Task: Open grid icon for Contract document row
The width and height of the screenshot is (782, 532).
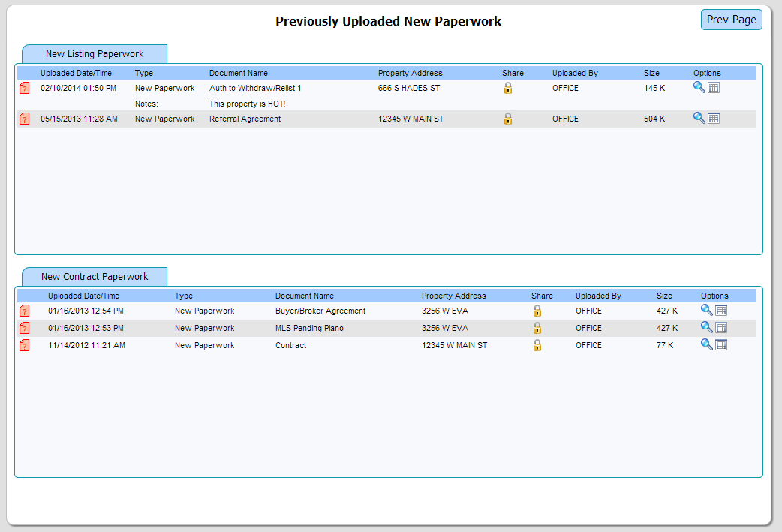Action: click(721, 344)
